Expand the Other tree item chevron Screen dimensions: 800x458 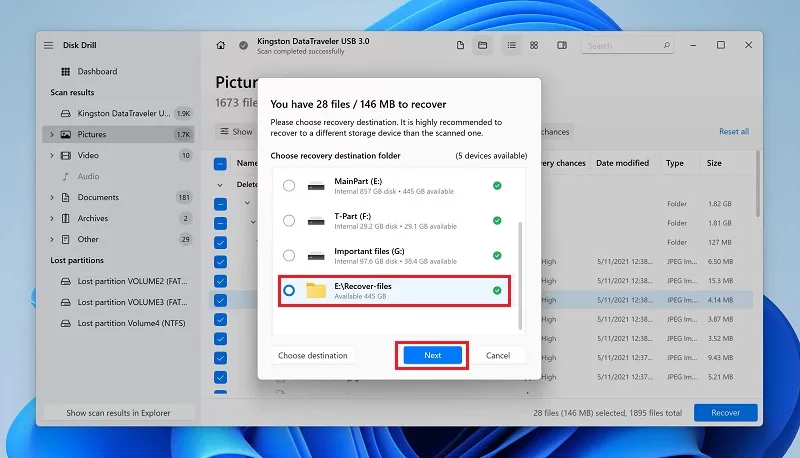(x=52, y=239)
